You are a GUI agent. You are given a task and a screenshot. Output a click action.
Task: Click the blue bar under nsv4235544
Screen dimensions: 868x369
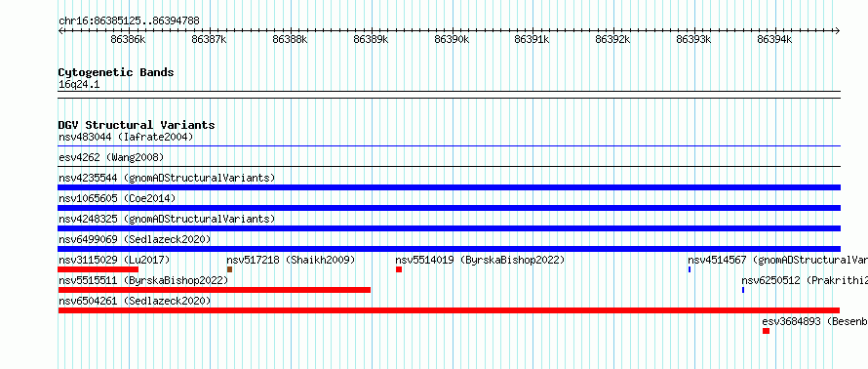point(449,187)
